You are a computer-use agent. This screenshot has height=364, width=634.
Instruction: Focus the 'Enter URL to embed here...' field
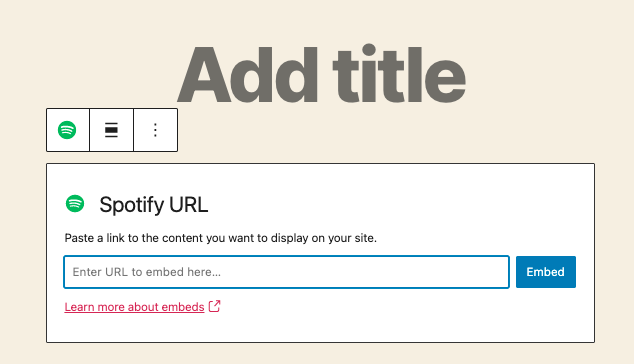pyautogui.click(x=286, y=272)
